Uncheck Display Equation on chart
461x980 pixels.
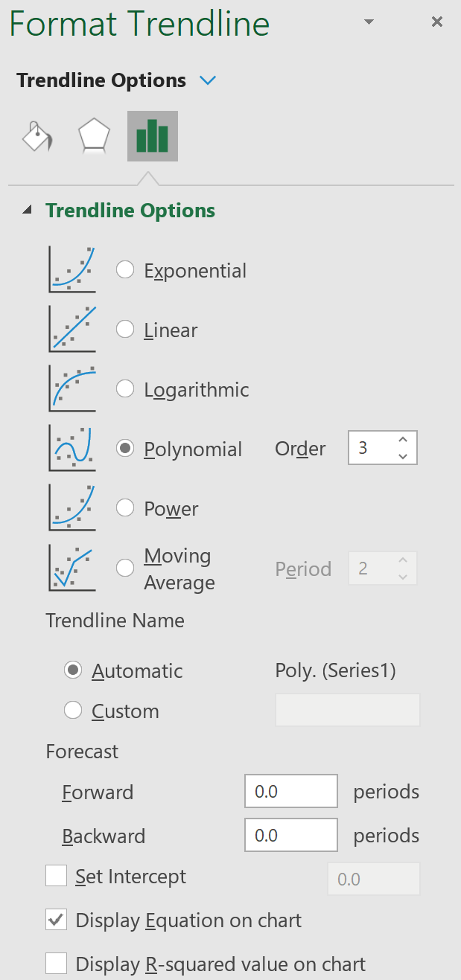point(56,920)
